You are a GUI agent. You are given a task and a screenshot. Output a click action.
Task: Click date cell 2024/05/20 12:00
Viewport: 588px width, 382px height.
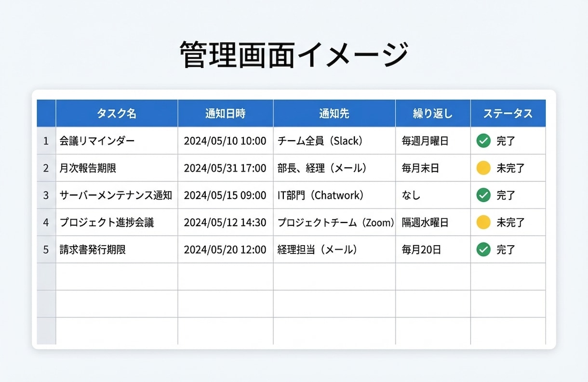(226, 250)
